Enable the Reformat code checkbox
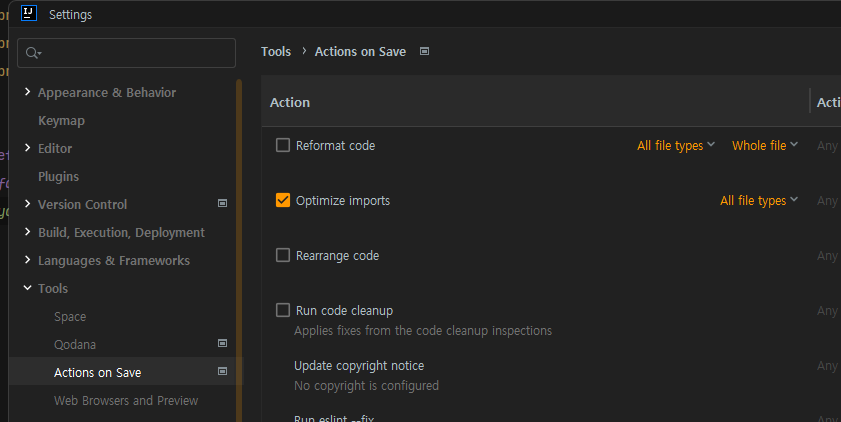 [282, 145]
